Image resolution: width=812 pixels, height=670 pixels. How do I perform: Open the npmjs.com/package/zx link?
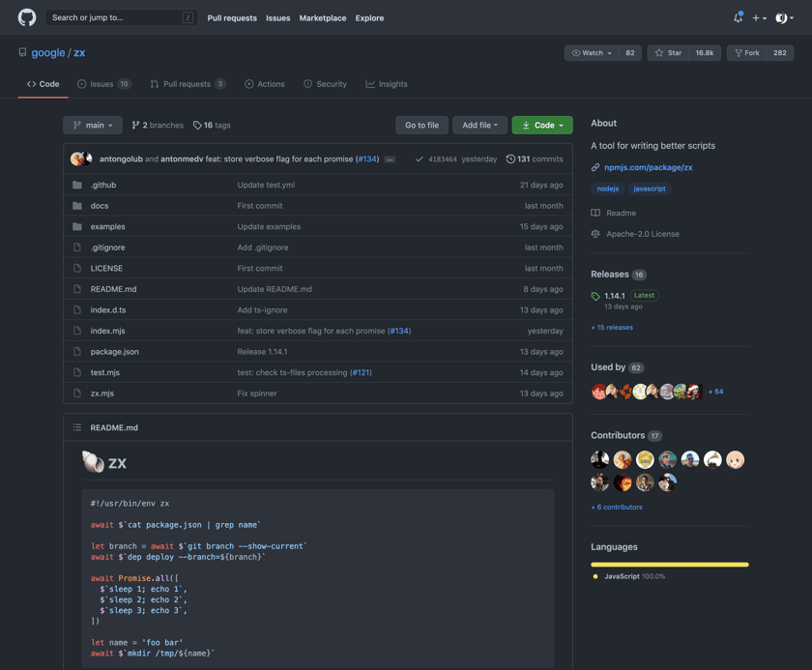click(x=649, y=167)
